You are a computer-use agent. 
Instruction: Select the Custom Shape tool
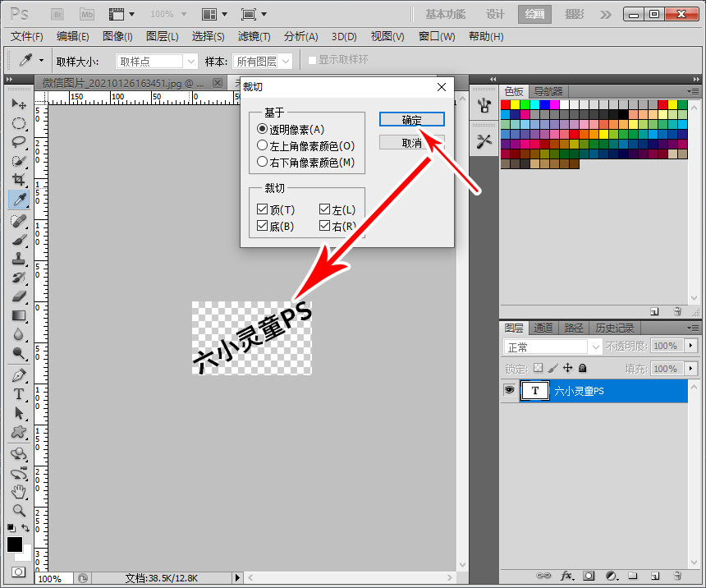[x=18, y=432]
